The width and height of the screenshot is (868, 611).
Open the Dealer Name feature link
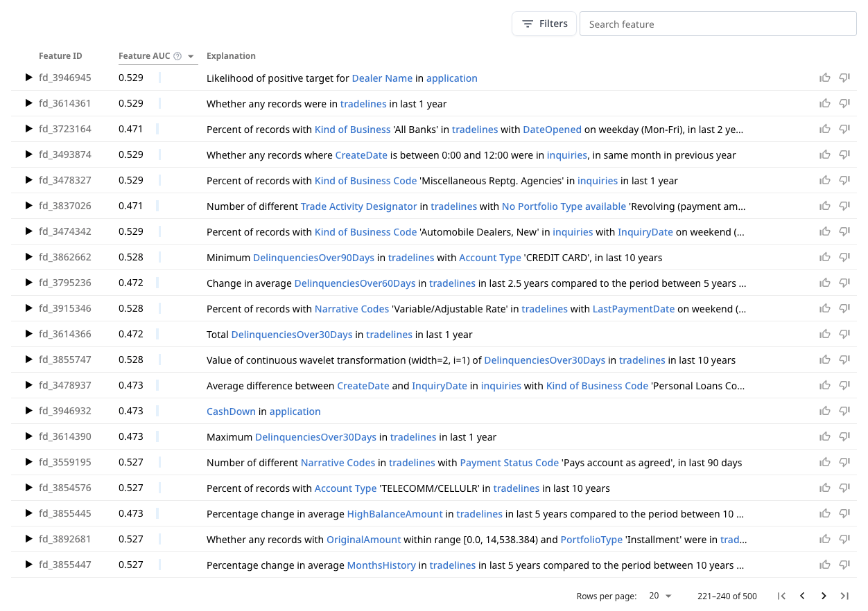pos(382,78)
